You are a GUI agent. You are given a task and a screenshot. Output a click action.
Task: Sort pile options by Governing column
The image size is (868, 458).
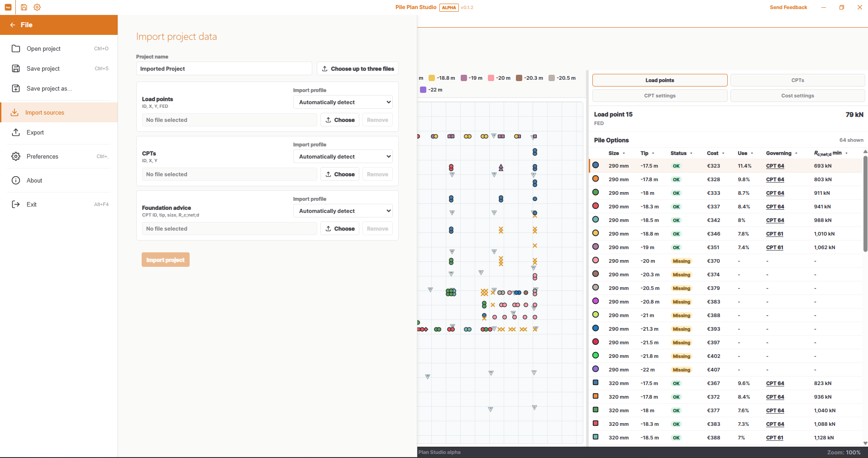click(782, 153)
